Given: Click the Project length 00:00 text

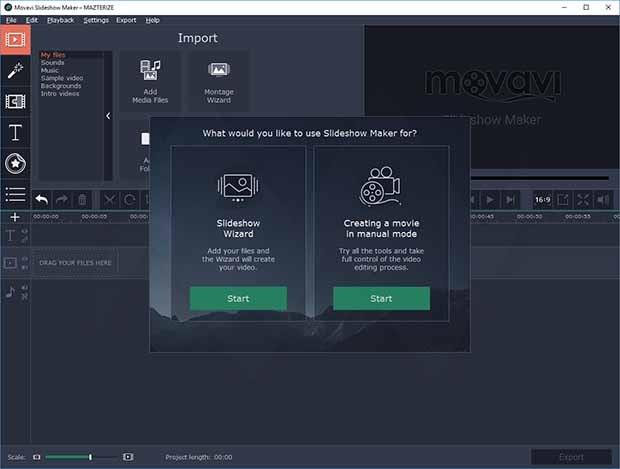Looking at the screenshot, I should [x=199, y=457].
